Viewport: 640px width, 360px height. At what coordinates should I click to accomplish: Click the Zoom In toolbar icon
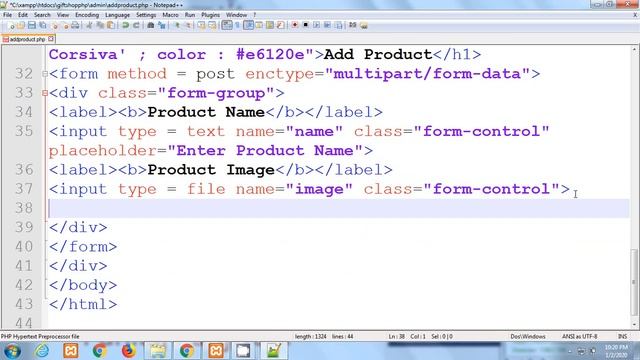point(177,25)
